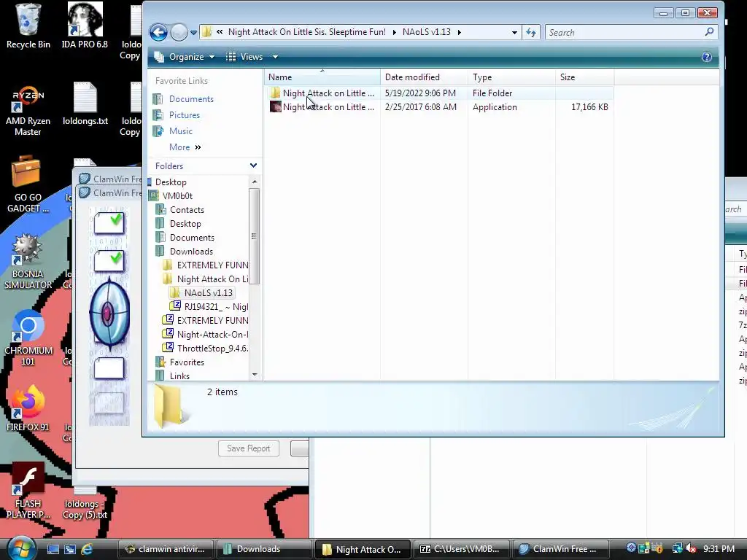Select ThrottleStop_9.4.6 archive in tree
Viewport: 747px width, 560px height.
[x=212, y=348]
